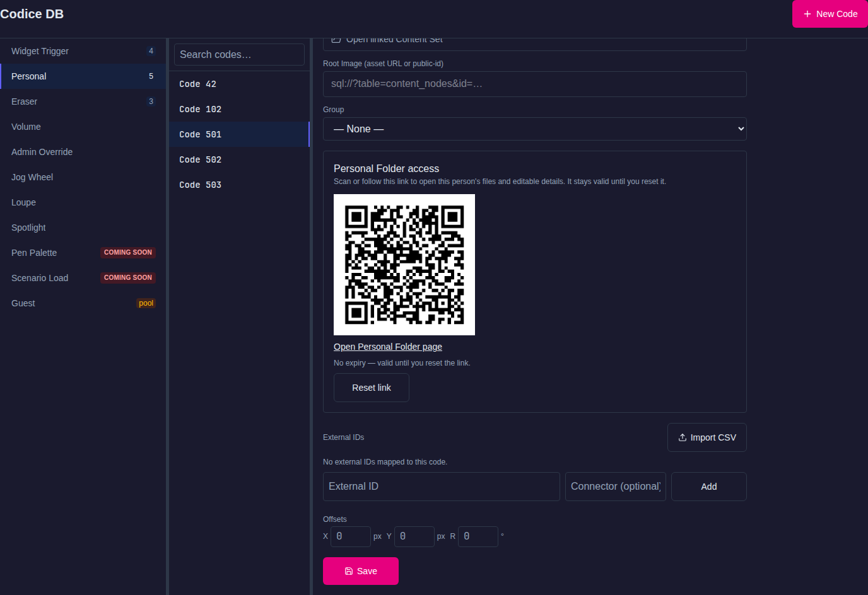Focus the Search codes field
Image resolution: width=868 pixels, height=595 pixels.
(239, 54)
